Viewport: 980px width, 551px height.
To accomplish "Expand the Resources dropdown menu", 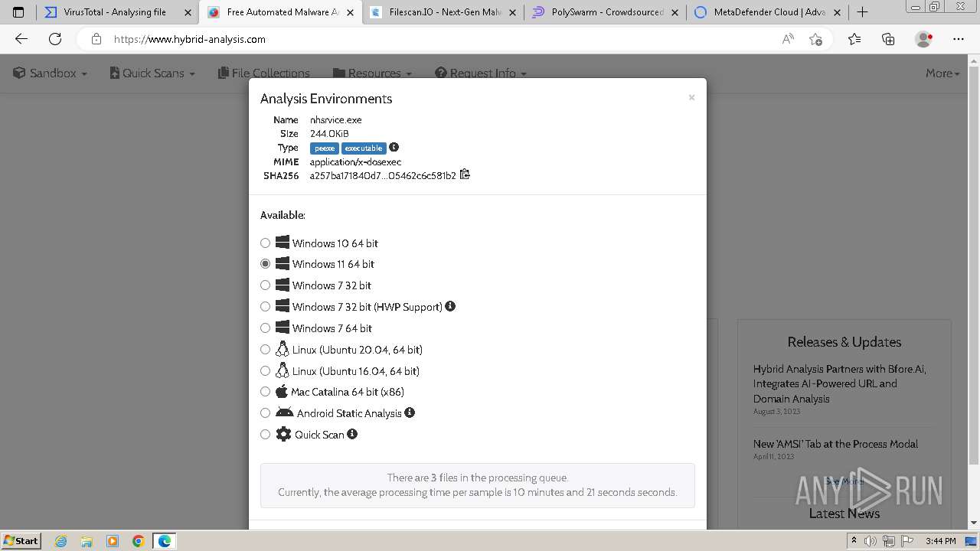I will (372, 73).
